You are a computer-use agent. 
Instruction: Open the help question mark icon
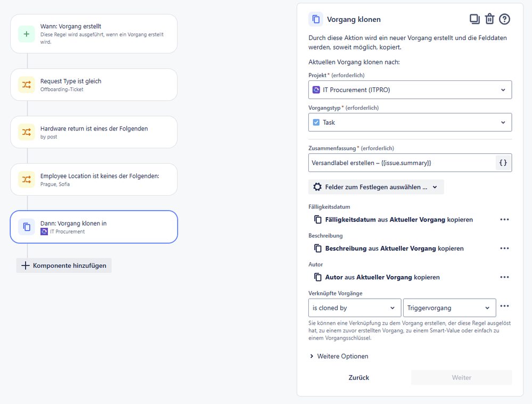click(504, 19)
